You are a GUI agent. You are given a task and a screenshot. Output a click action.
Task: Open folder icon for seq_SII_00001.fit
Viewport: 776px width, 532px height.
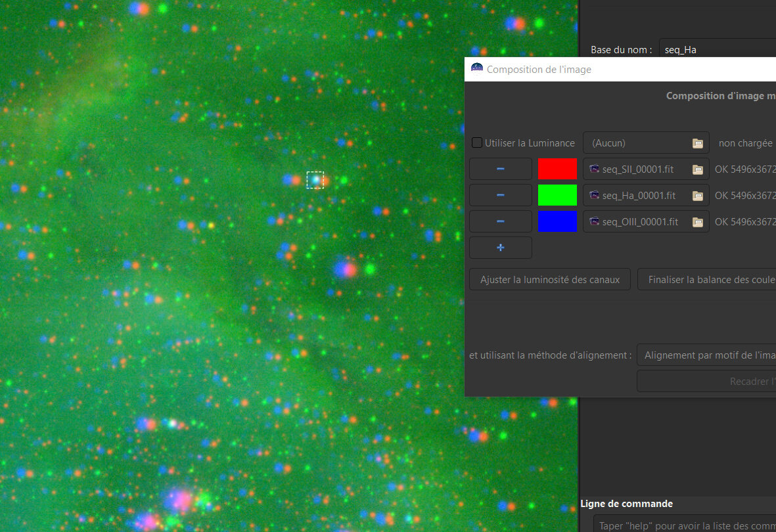697,169
